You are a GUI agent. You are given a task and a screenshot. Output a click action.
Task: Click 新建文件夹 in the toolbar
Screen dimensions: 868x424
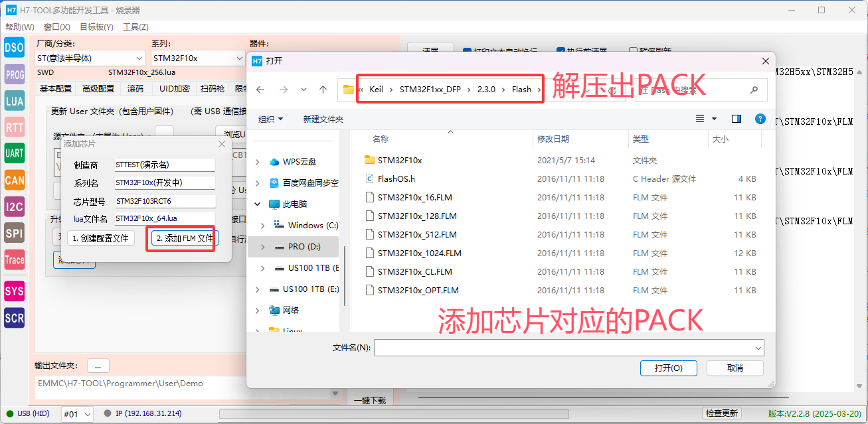coord(323,119)
